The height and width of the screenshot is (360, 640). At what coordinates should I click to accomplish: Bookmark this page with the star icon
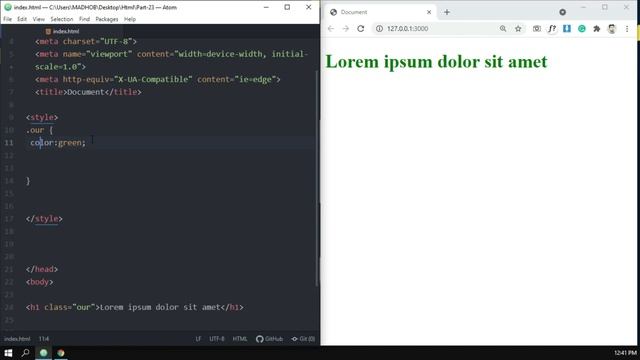coord(518,29)
